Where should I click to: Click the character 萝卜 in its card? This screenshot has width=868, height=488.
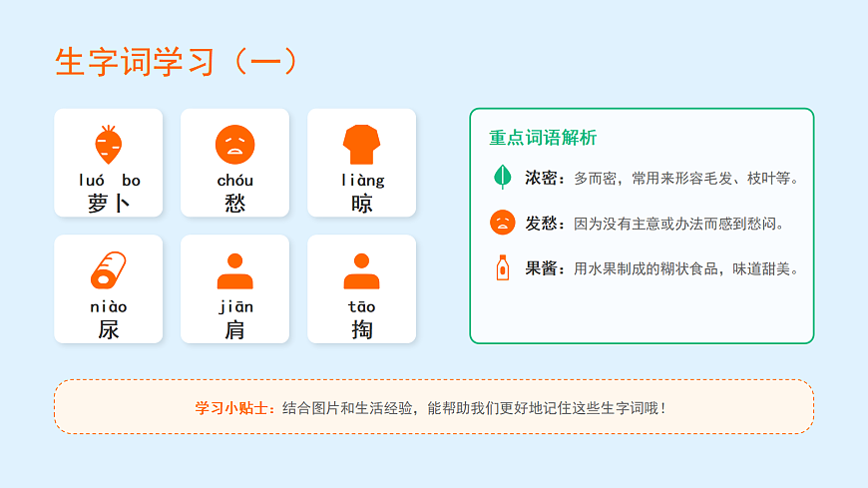(x=108, y=204)
